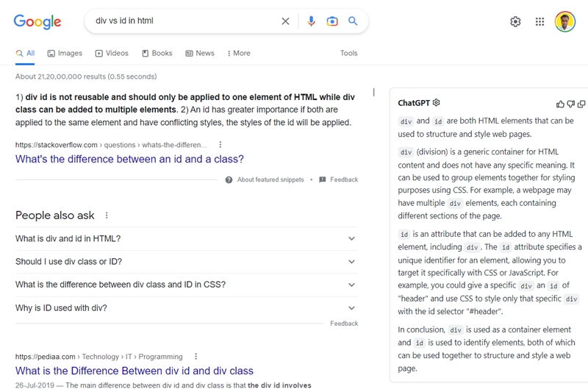The width and height of the screenshot is (588, 392).
Task: Open 'What is the Difference Between div id and div class'
Action: (x=135, y=371)
